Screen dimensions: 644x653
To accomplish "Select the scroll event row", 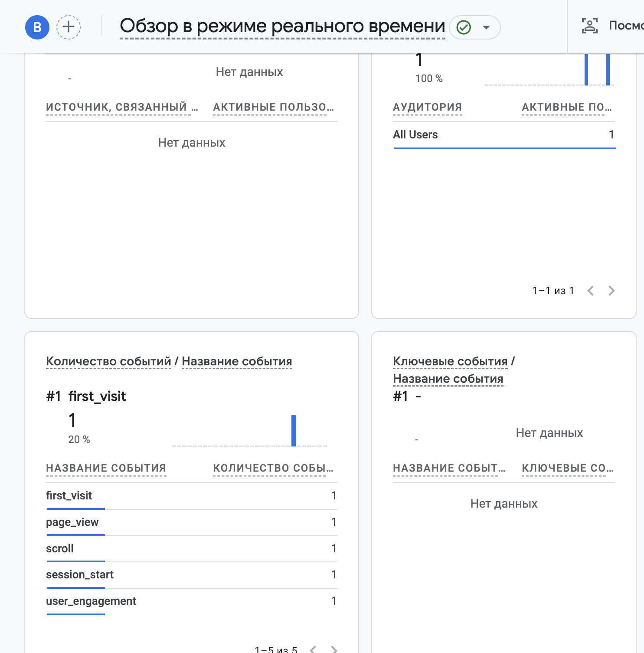I will (x=192, y=549).
